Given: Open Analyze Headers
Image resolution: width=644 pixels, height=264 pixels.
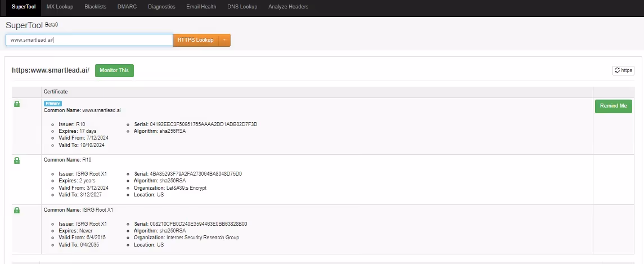Looking at the screenshot, I should coord(289,7).
